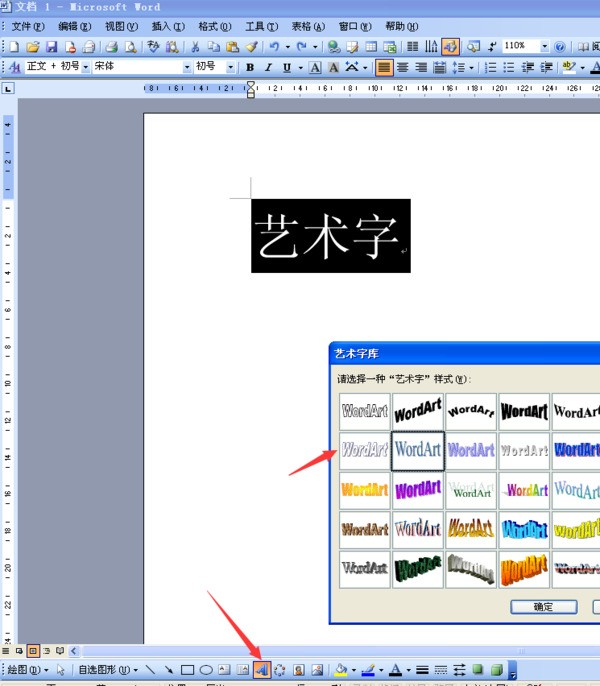The width and height of the screenshot is (600, 686).
Task: Select the Oval drawing tool
Action: pyautogui.click(x=205, y=669)
